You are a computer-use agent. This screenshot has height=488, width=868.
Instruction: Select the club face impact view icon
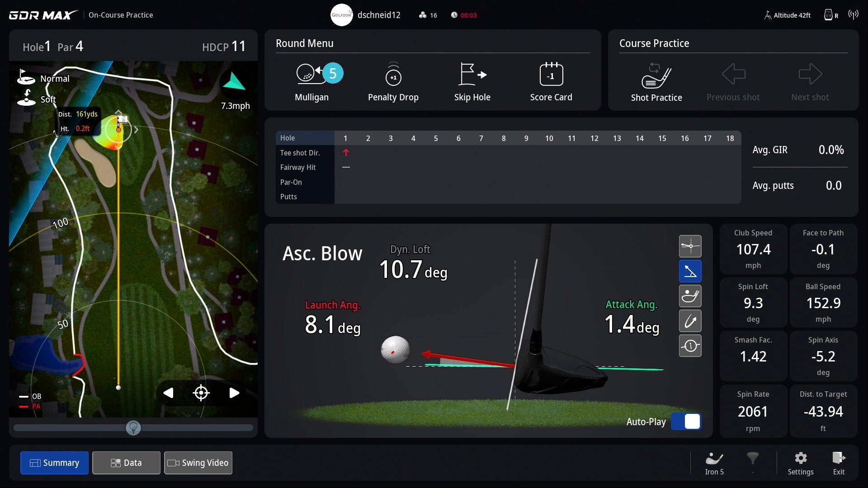[690, 296]
